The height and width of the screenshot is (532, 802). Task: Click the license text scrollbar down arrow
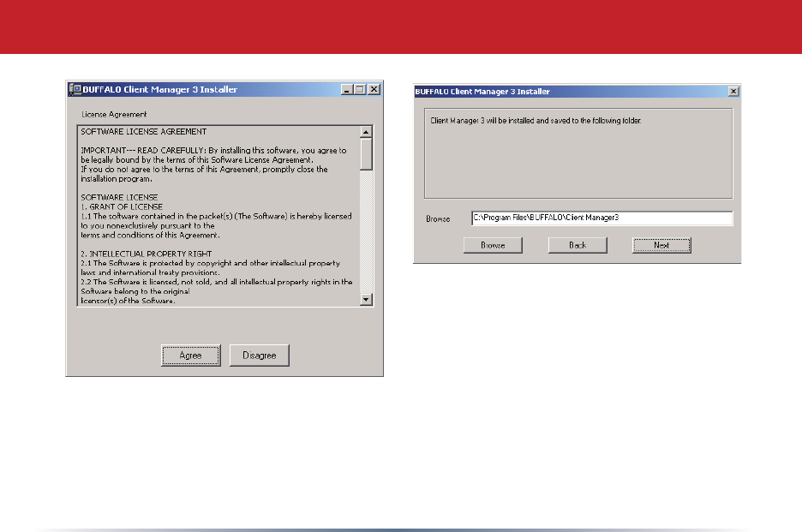point(366,299)
